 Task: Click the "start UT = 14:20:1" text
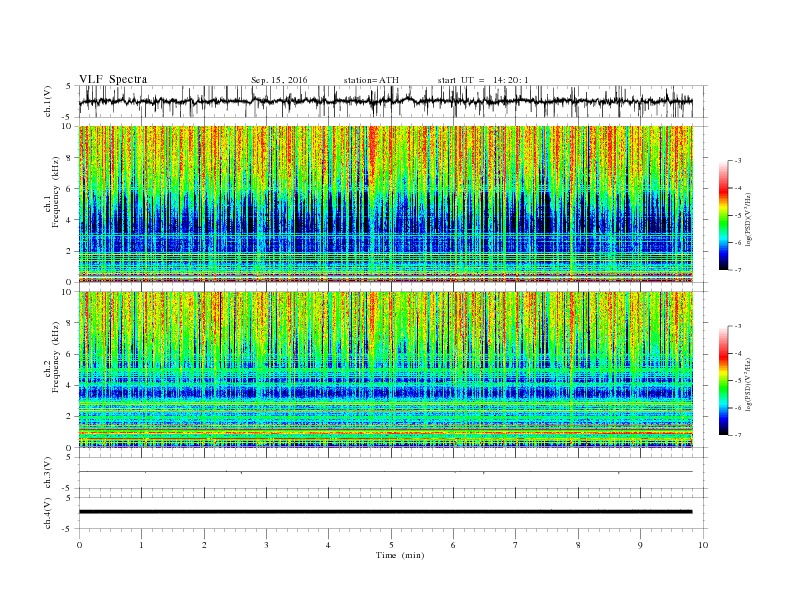point(483,80)
